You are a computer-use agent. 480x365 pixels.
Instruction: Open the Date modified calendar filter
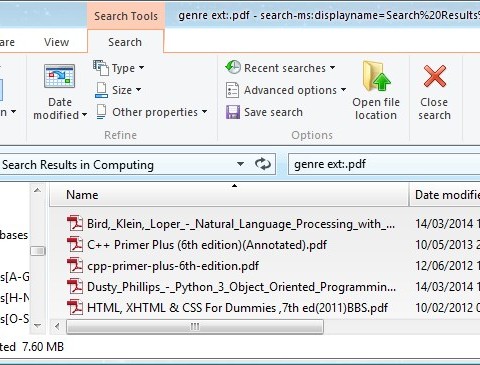60,76
